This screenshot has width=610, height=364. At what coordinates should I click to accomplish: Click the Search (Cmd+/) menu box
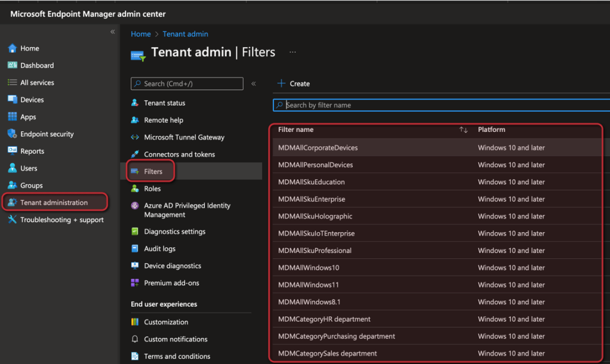click(x=187, y=84)
